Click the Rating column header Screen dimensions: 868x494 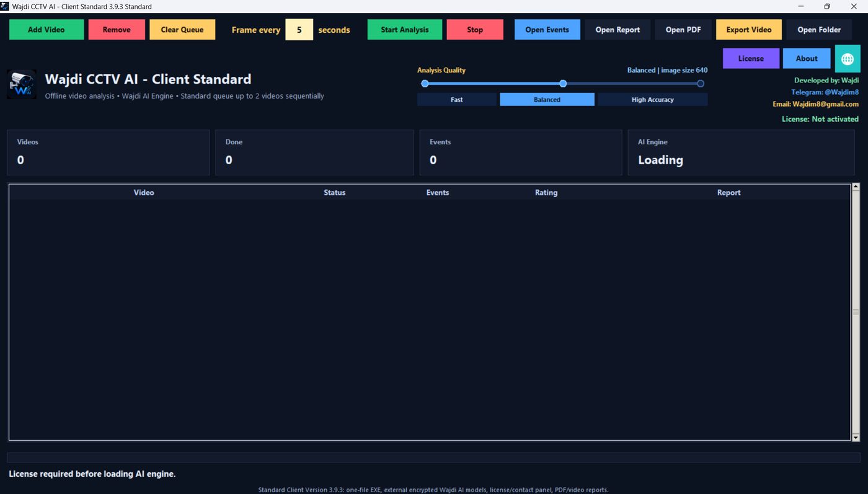coord(546,193)
